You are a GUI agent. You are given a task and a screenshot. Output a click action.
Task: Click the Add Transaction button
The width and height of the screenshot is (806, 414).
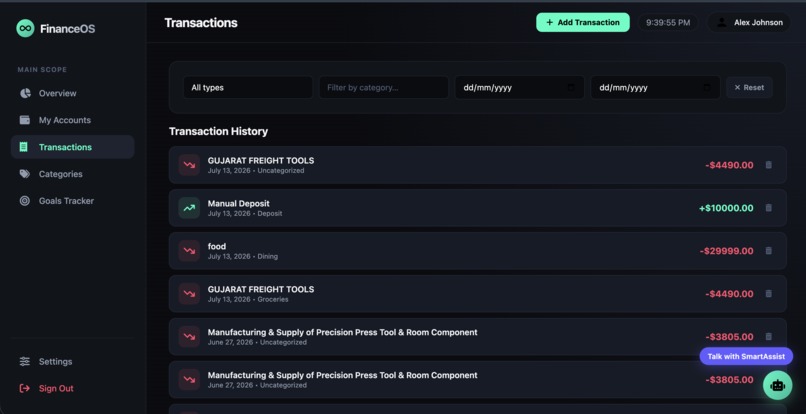click(x=582, y=22)
